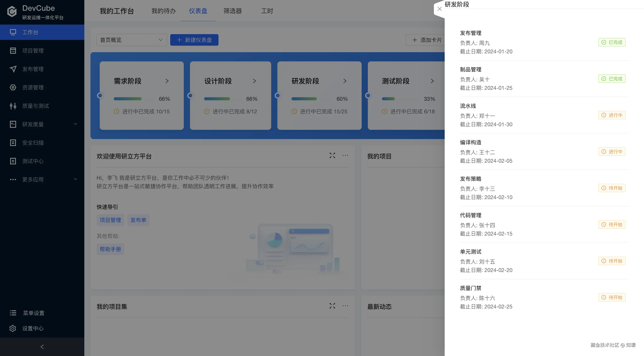Open the 帮助手册 link

click(110, 249)
